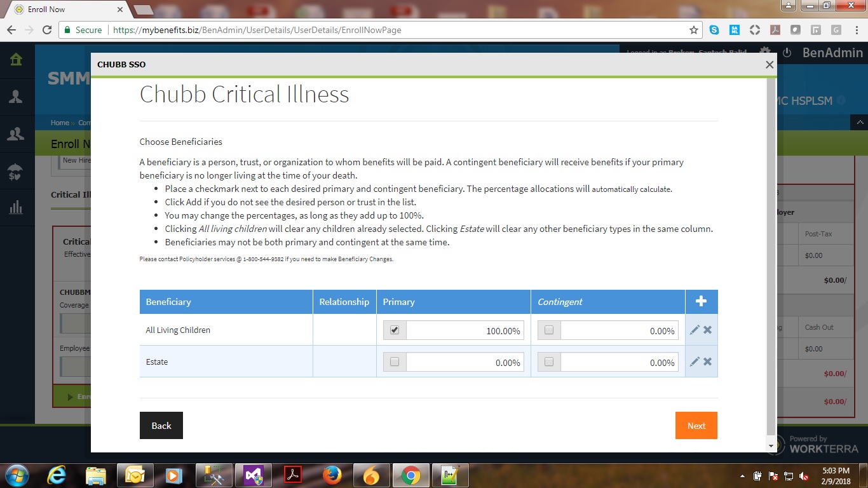The image size is (868, 488).
Task: Open a new browser tab
Action: pos(144,10)
